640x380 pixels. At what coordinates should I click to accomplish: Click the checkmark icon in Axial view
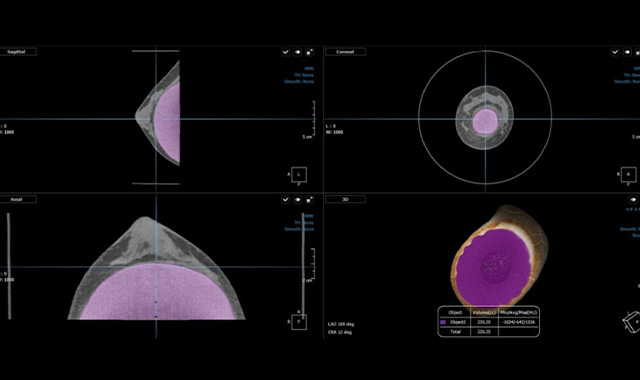[285, 200]
